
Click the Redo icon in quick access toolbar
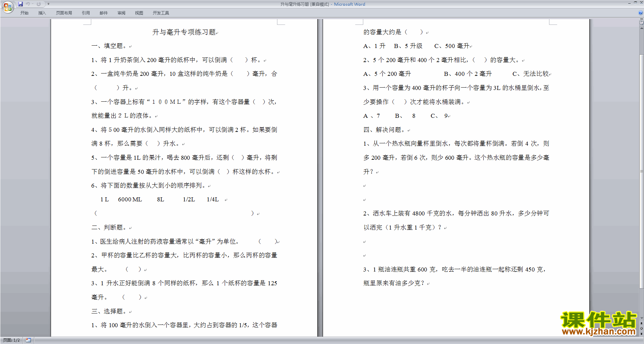pos(39,4)
